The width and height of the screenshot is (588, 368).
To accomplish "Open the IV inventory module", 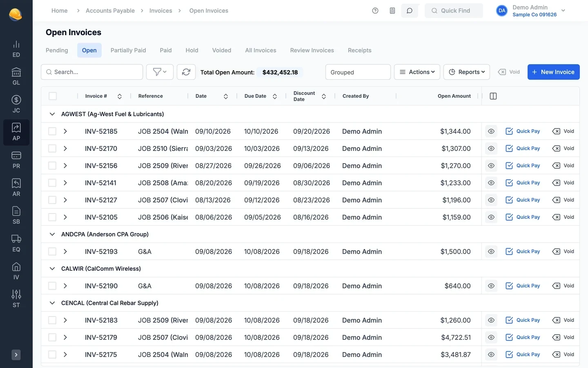I will click(x=16, y=272).
